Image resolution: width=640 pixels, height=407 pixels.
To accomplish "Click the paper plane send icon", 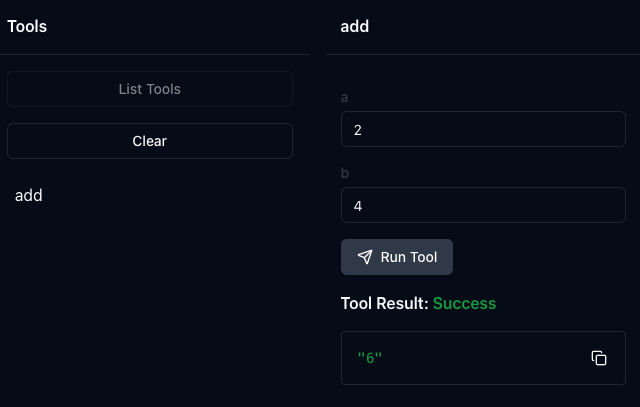I will tap(365, 257).
